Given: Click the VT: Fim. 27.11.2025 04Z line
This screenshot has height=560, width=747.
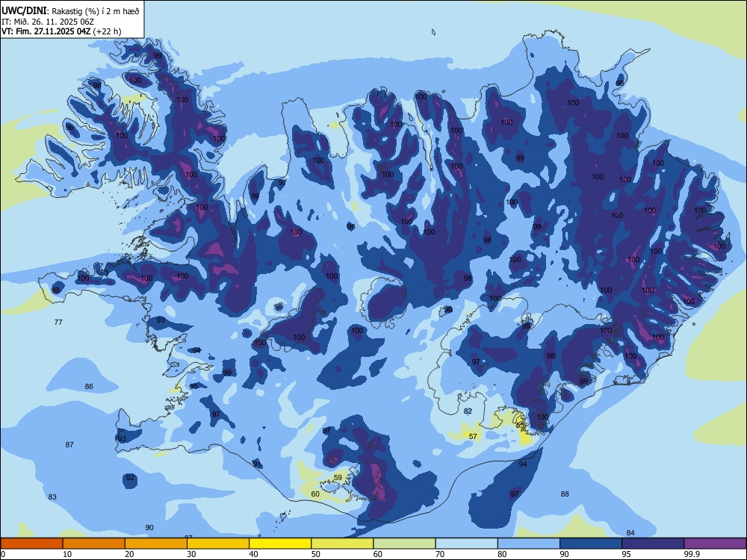Looking at the screenshot, I should [x=61, y=31].
